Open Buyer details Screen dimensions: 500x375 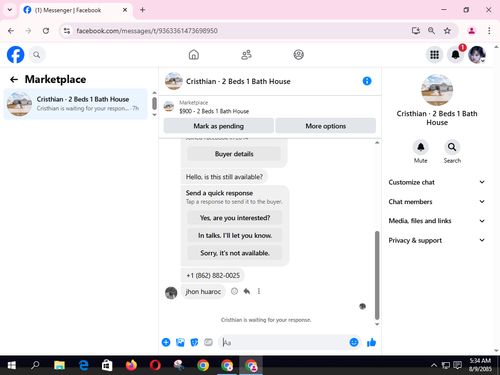[x=234, y=154]
